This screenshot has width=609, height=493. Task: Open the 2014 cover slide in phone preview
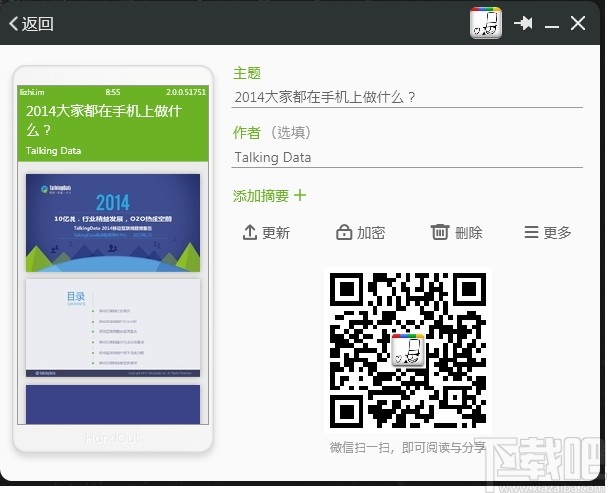[113, 223]
